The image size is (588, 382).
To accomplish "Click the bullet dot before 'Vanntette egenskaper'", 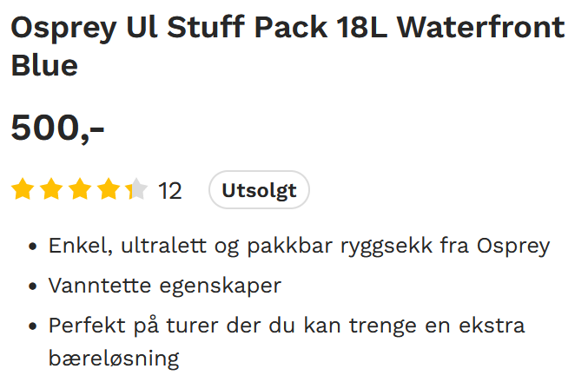I will [x=32, y=286].
